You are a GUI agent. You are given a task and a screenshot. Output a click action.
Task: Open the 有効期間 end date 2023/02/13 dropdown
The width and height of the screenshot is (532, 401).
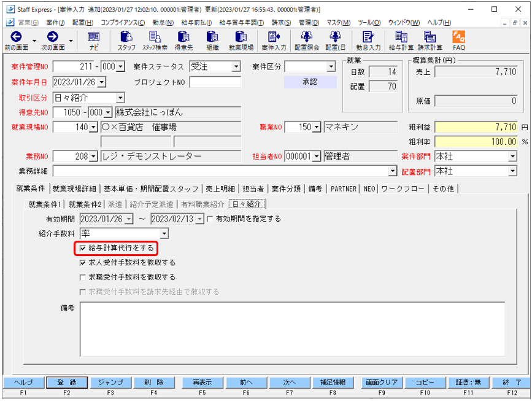click(x=200, y=219)
